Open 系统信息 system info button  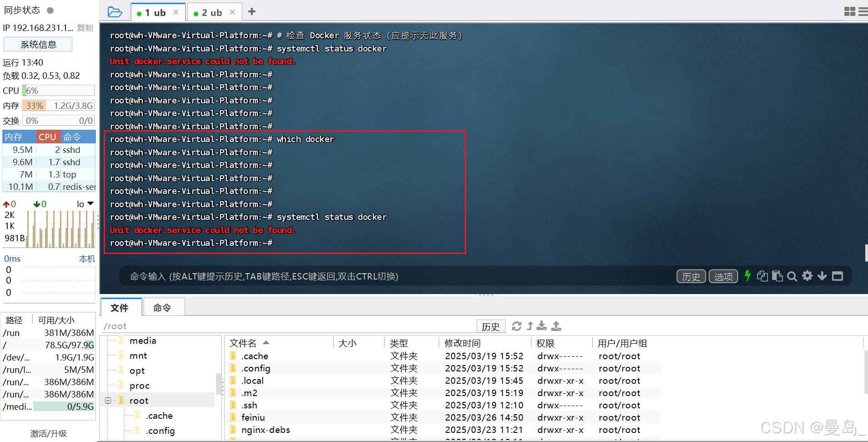point(38,45)
